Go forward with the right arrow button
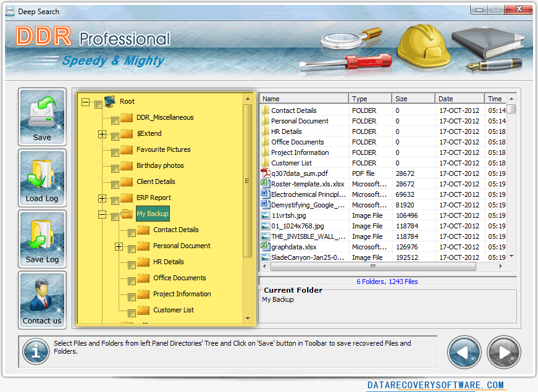 coord(503,352)
